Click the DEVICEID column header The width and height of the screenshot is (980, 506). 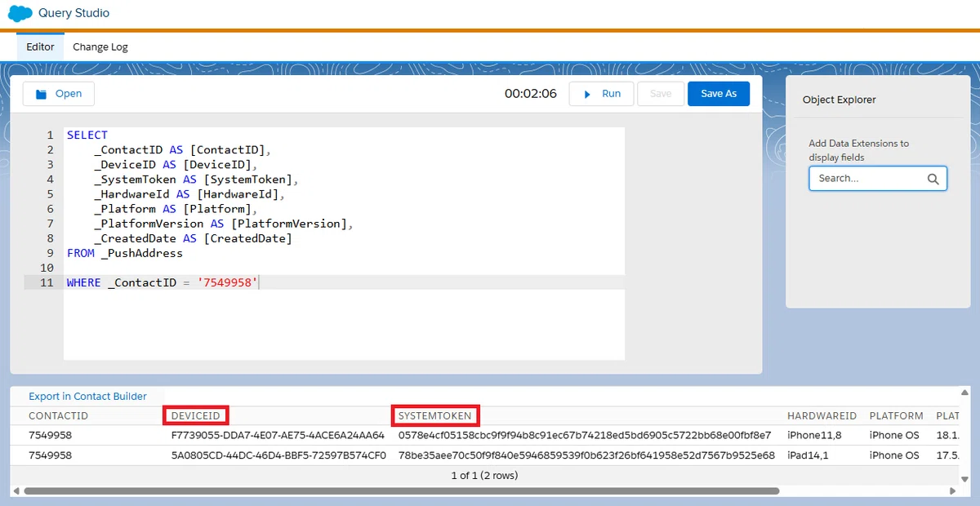pyautogui.click(x=196, y=415)
